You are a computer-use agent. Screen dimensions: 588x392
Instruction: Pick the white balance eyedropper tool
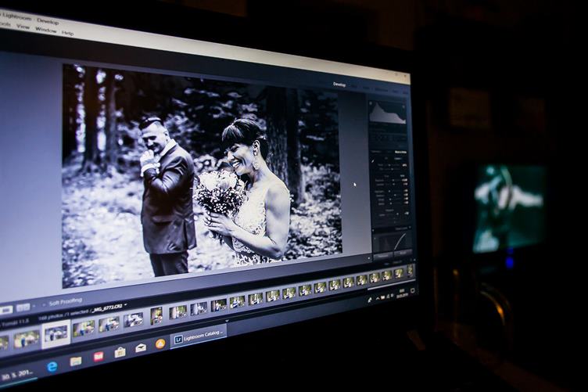click(x=374, y=161)
